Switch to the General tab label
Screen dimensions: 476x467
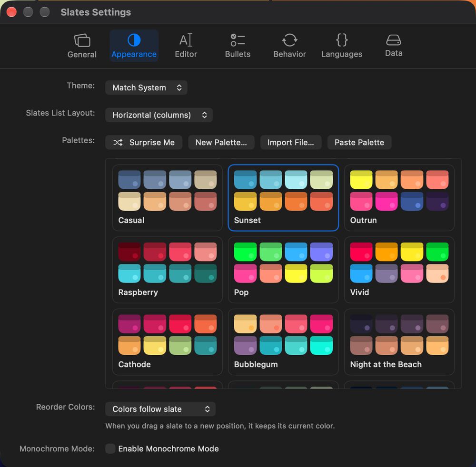[x=82, y=54]
